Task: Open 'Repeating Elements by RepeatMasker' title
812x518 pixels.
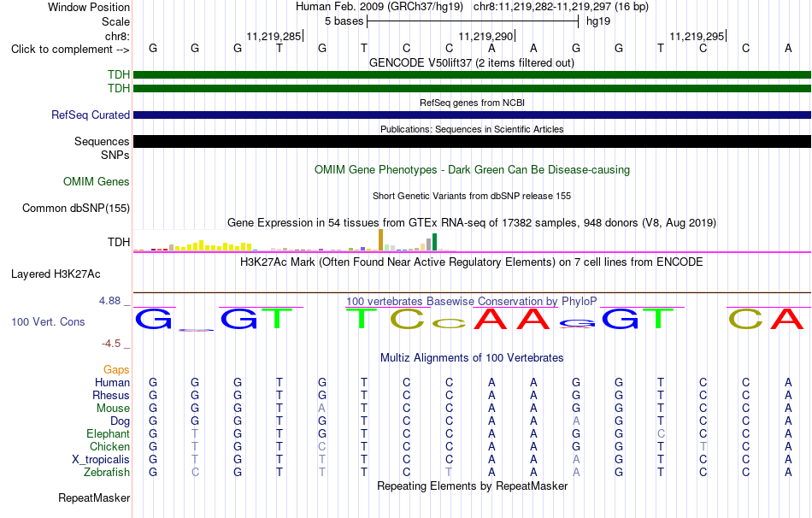Action: [472, 486]
